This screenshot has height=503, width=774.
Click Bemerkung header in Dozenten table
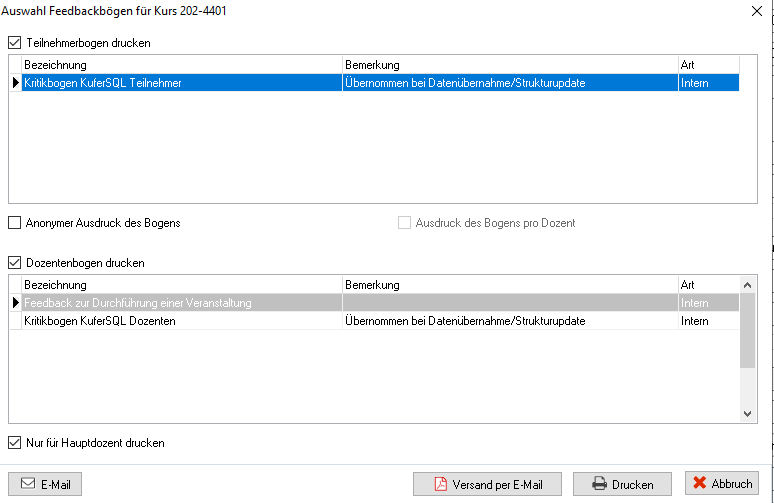(510, 285)
